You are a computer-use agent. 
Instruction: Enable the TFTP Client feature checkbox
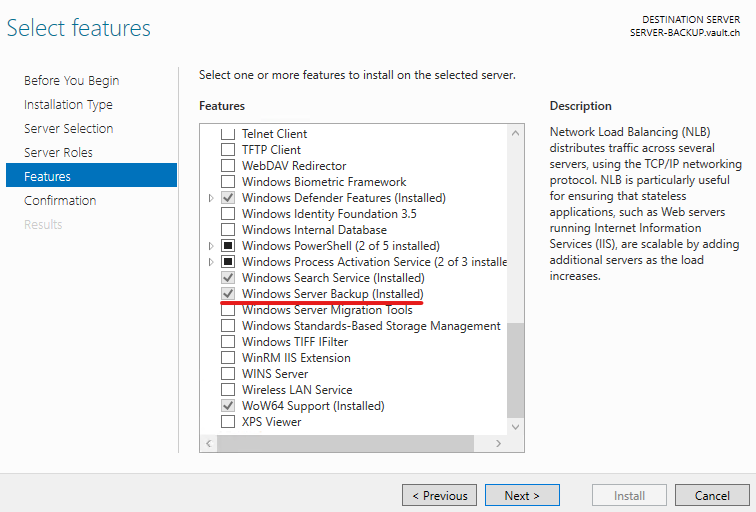228,150
